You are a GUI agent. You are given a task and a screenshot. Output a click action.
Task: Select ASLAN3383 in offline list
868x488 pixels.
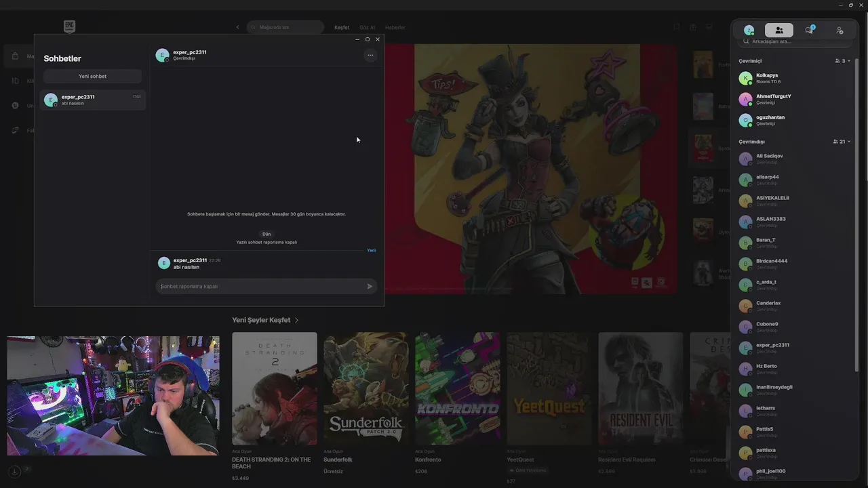[795, 222]
